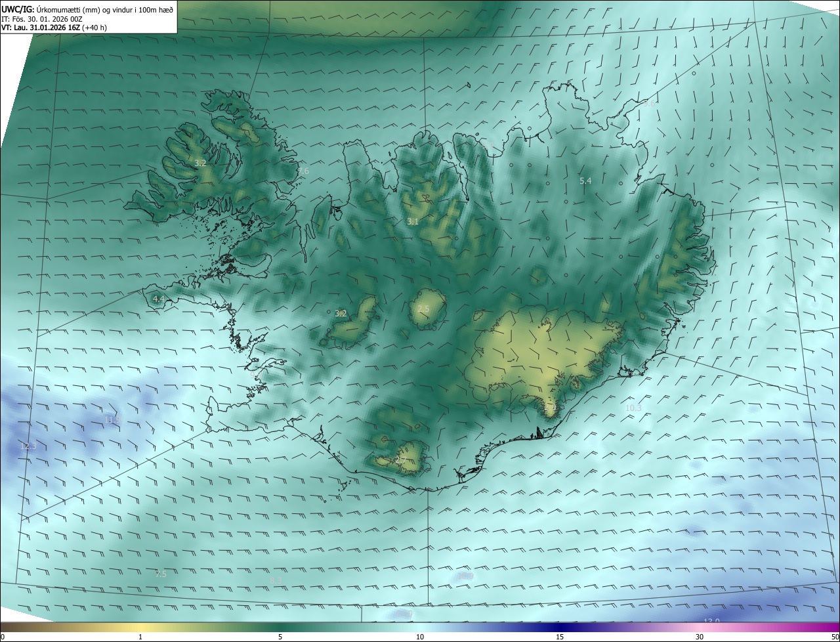This screenshot has width=840, height=642.
Task: Click the colour scale tick label 0
Action: tap(3, 637)
